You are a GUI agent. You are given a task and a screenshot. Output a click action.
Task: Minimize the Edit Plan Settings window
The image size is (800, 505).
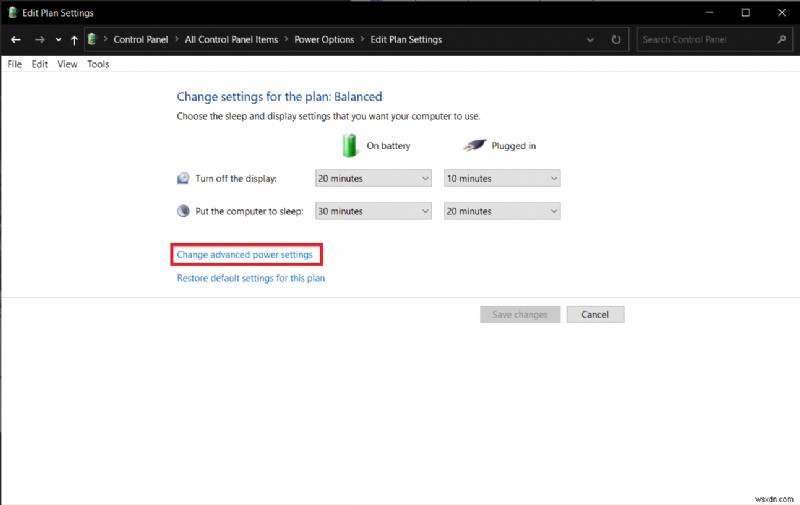pyautogui.click(x=709, y=13)
